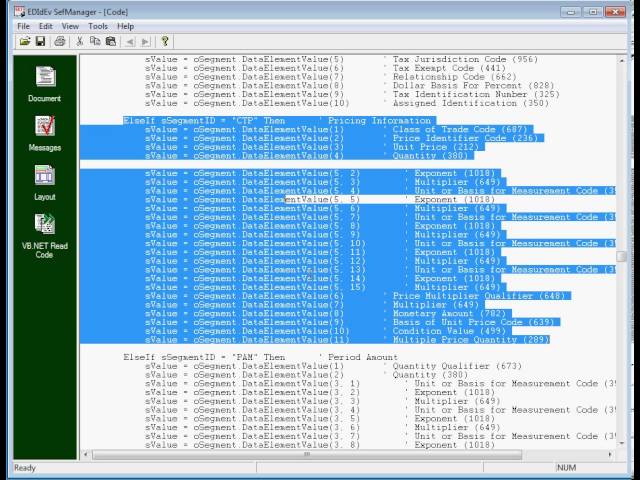Click the 'Tax Identification Number (325)' comment
The image size is (640, 480).
pos(476,95)
